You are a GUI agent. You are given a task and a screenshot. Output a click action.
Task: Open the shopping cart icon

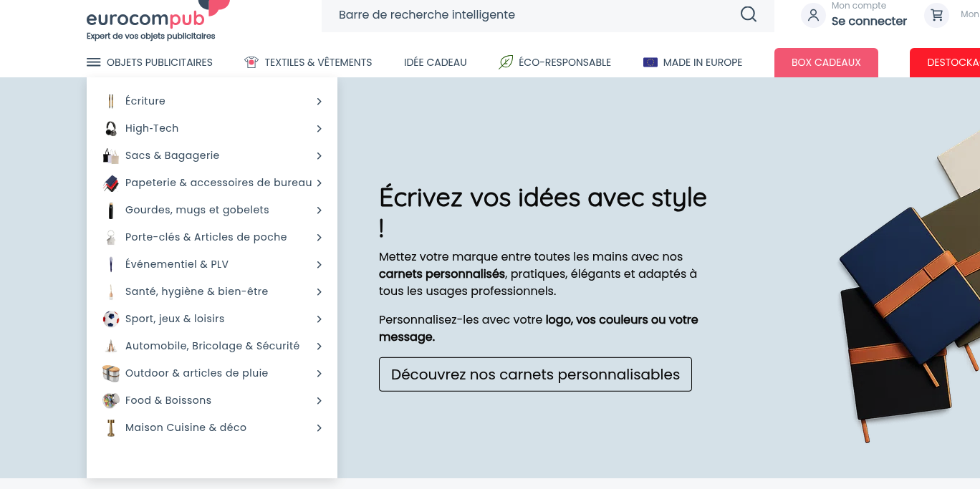click(x=937, y=15)
